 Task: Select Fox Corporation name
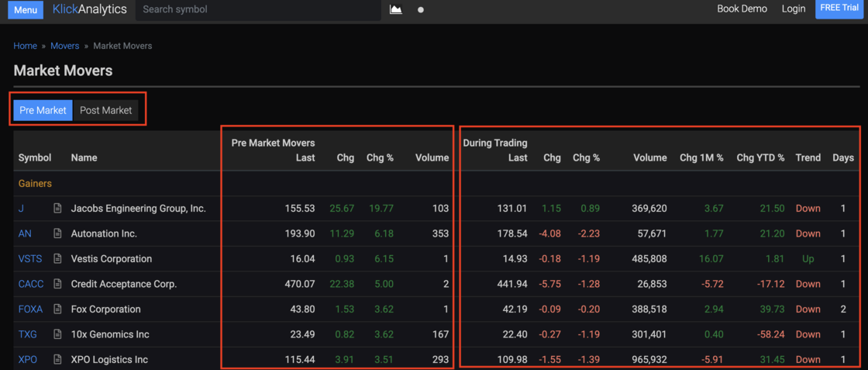click(105, 309)
